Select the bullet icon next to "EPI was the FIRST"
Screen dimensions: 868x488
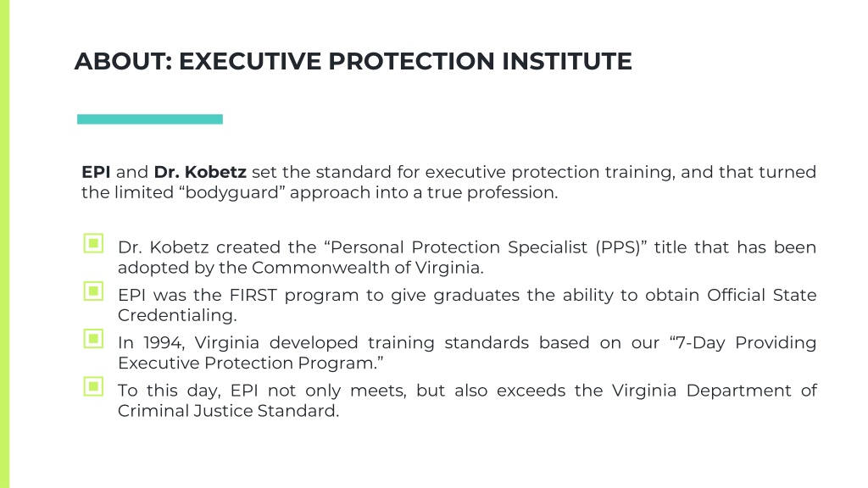pyautogui.click(x=93, y=291)
